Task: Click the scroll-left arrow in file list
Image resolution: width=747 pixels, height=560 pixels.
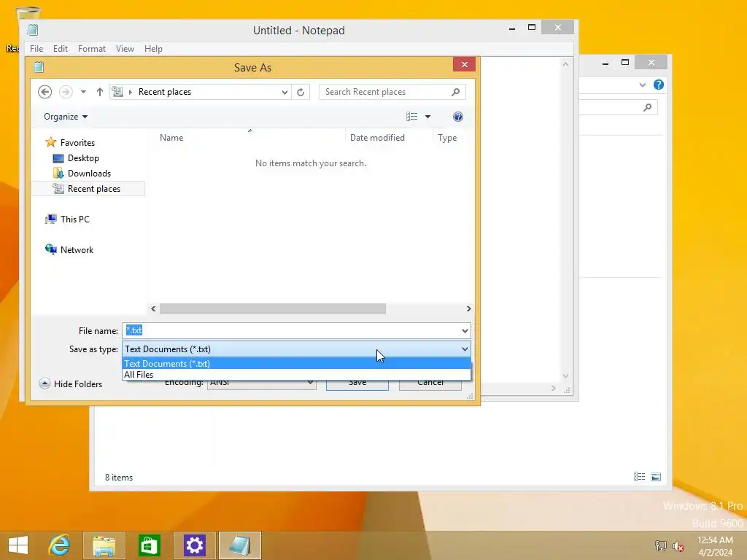Action: point(153,309)
